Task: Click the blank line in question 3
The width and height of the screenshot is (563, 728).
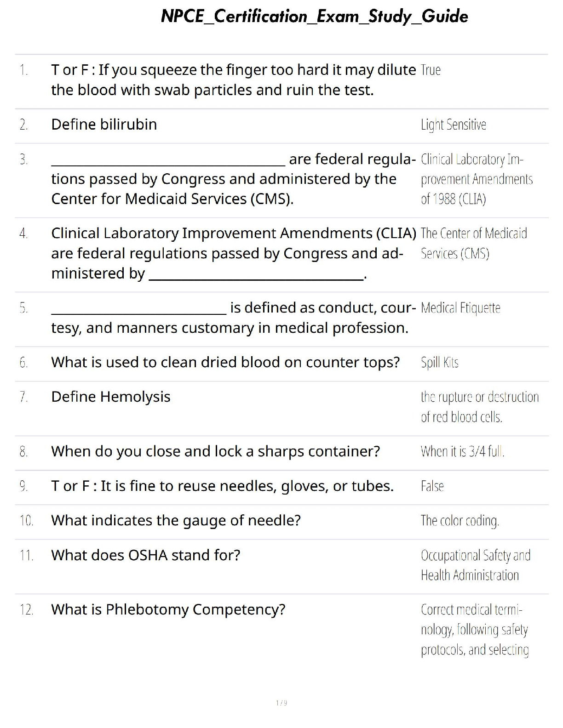Action: [168, 162]
